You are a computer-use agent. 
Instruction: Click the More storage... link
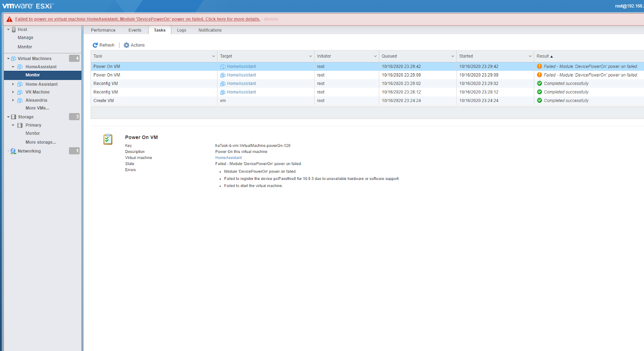[41, 142]
